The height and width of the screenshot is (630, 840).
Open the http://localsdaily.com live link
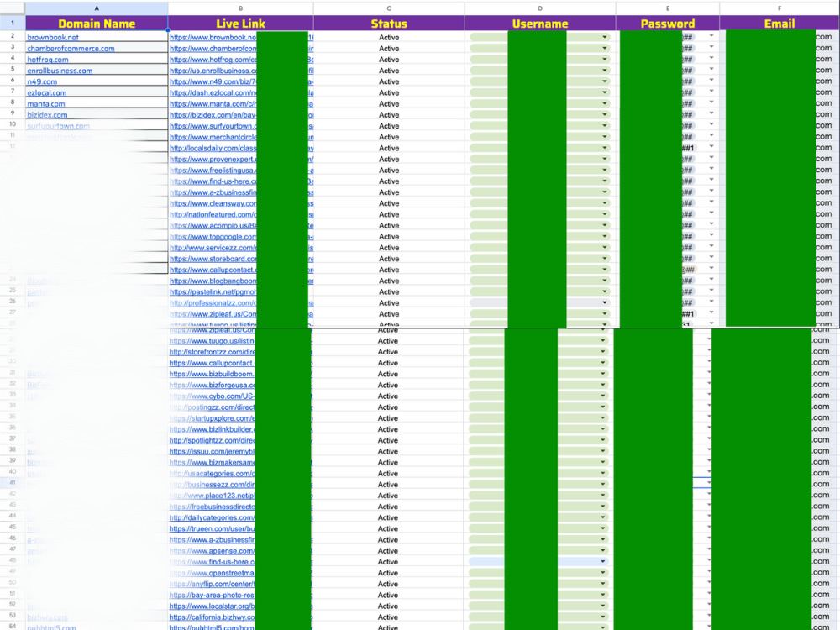(x=213, y=148)
